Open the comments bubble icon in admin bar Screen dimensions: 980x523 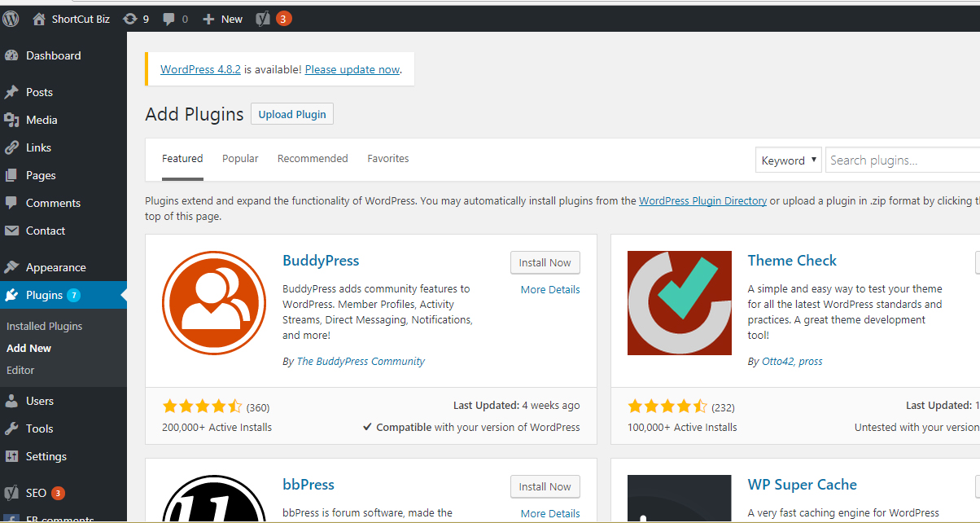(x=168, y=18)
